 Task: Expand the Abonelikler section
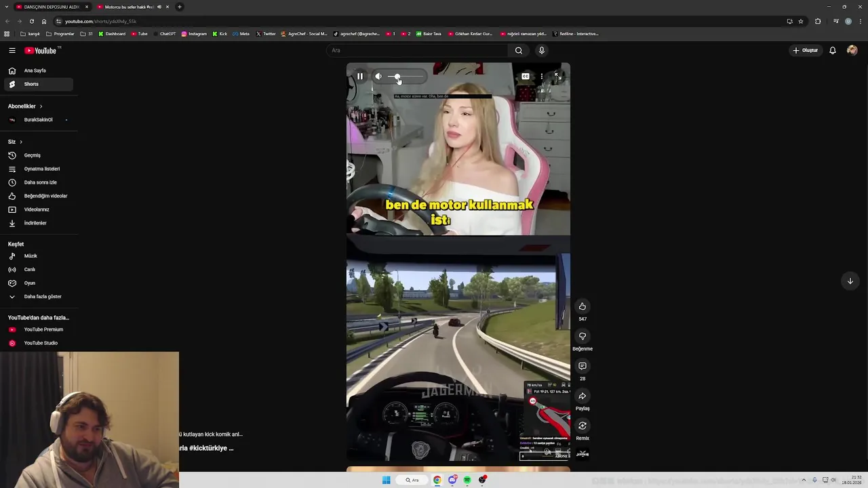[25, 106]
